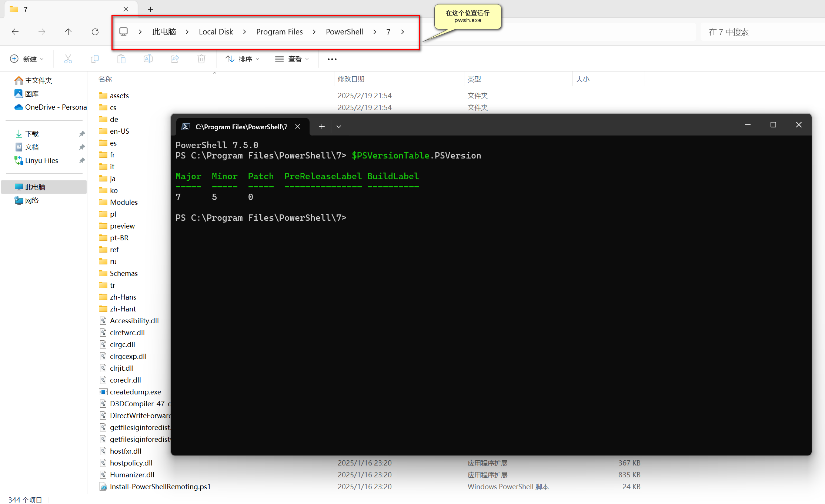Click Program Files breadcrumb
This screenshot has height=504, width=825.
tap(280, 32)
